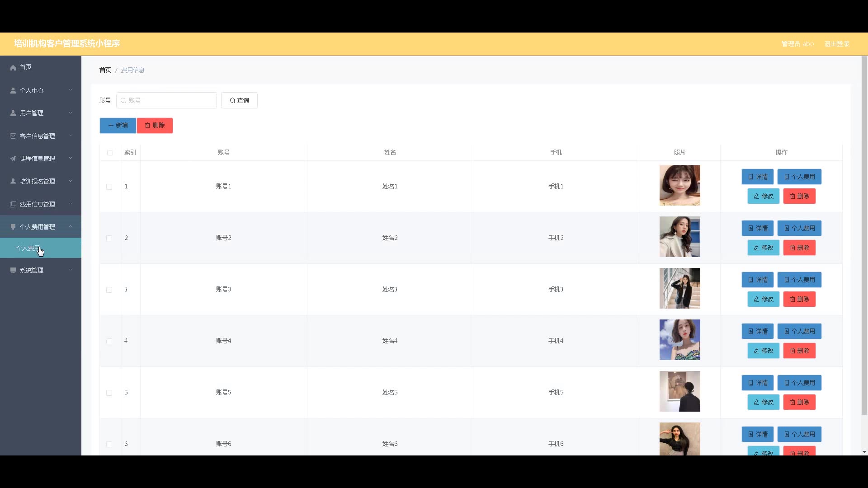Expand the 费用信息管理 menu chevron

pyautogui.click(x=71, y=204)
